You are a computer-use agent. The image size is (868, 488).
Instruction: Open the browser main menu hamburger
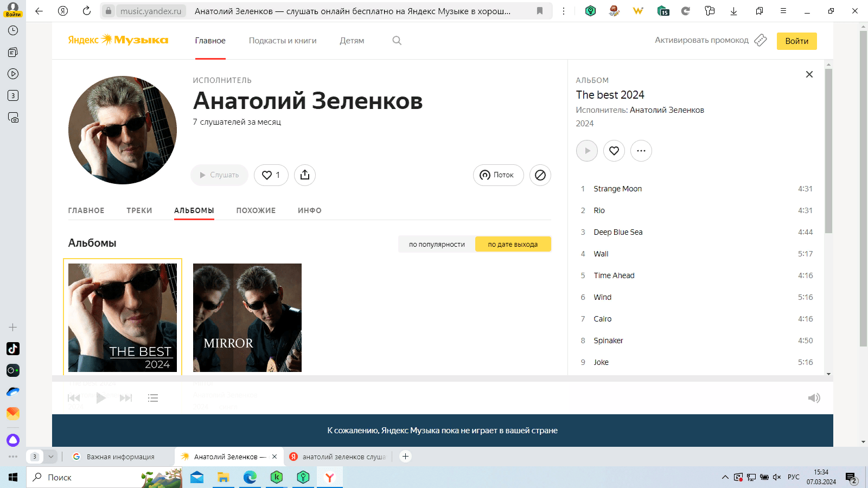pos(783,11)
